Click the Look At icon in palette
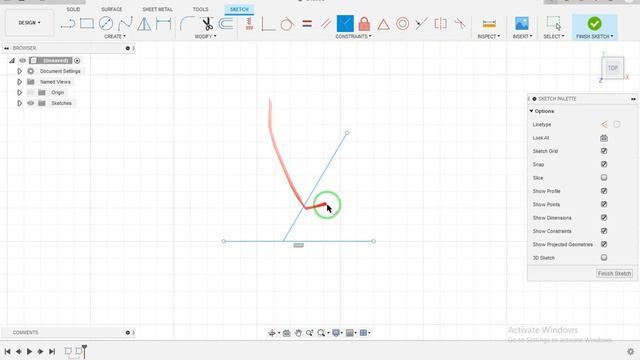 (x=604, y=138)
